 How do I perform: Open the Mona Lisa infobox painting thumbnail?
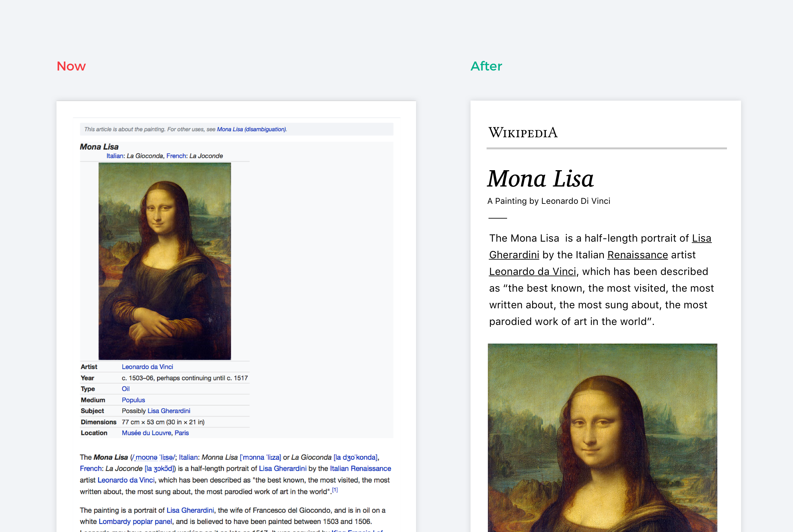pyautogui.click(x=164, y=261)
